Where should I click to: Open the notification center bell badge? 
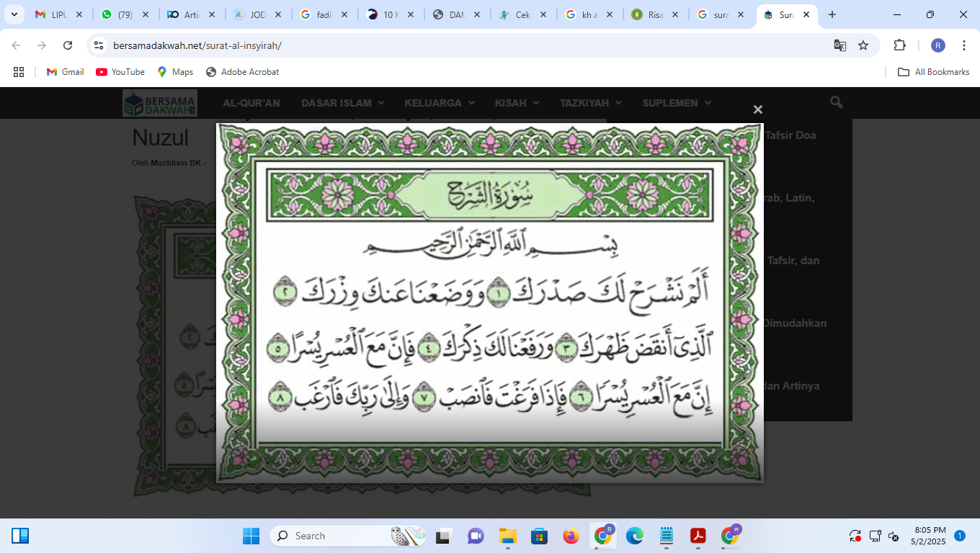pyautogui.click(x=959, y=535)
